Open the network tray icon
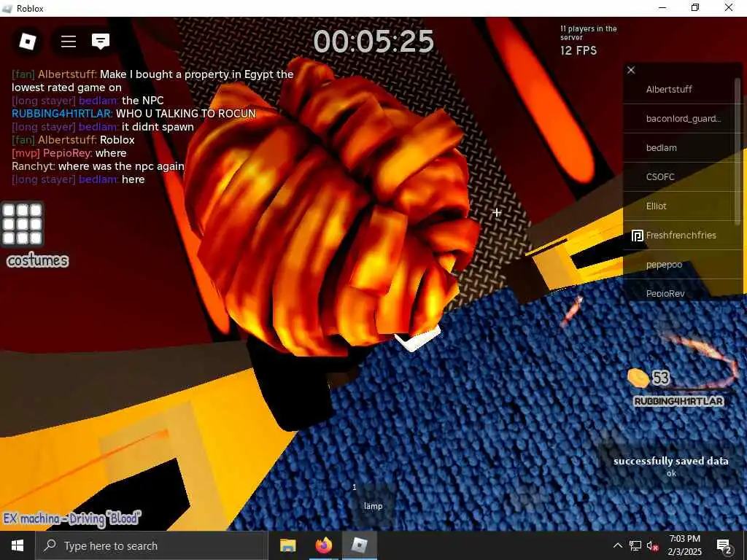747x560 pixels. coord(635,545)
